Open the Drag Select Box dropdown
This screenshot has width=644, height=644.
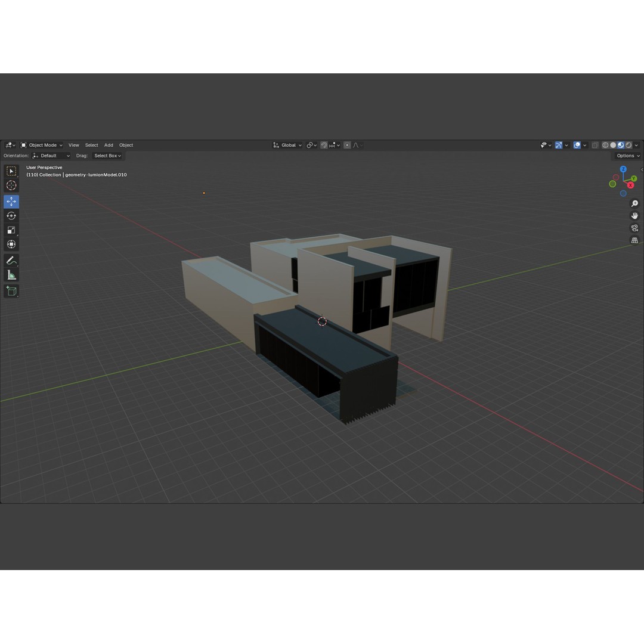tap(107, 156)
